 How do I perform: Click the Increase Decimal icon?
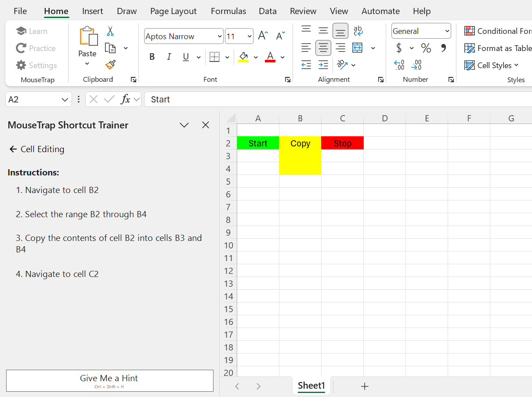pyautogui.click(x=399, y=65)
